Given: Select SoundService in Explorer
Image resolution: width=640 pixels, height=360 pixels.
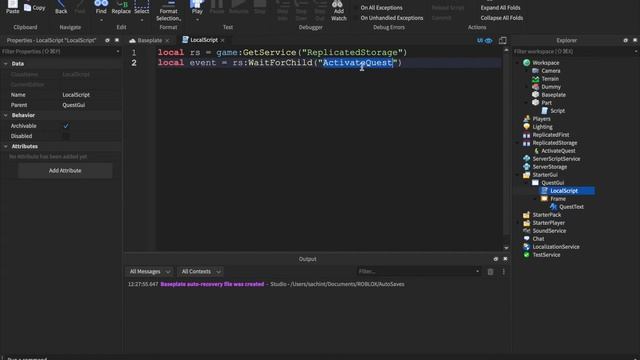Looking at the screenshot, I should 549,231.
